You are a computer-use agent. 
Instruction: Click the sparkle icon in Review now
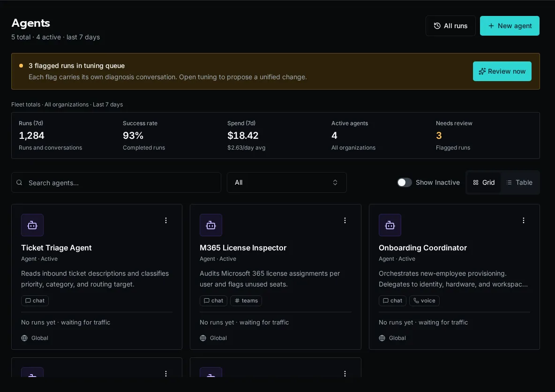482,72
